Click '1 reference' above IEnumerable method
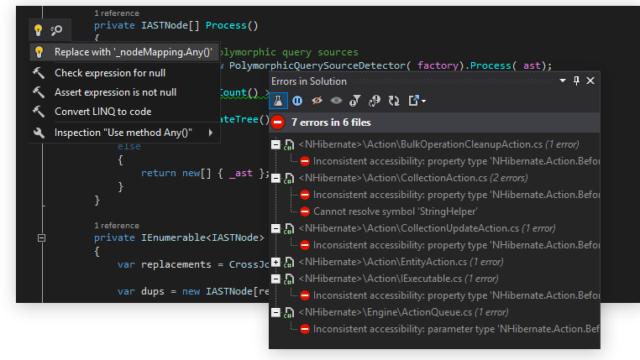 [x=116, y=225]
